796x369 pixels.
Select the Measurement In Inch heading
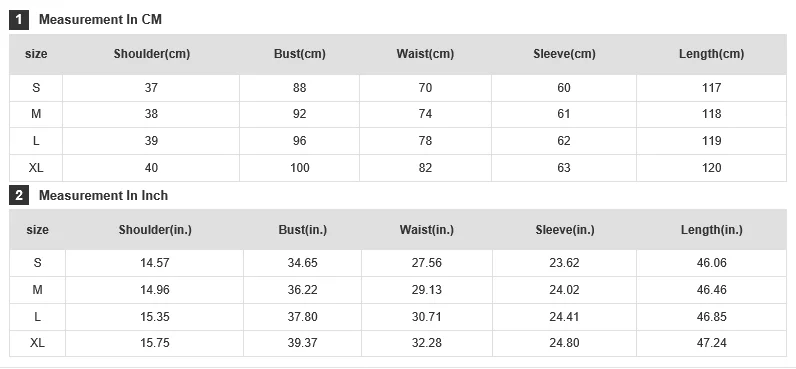(x=103, y=195)
